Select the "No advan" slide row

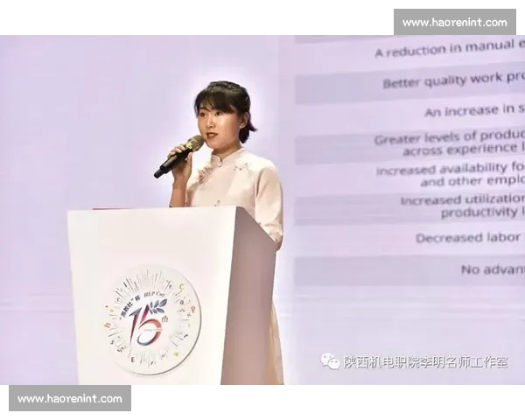409,270
